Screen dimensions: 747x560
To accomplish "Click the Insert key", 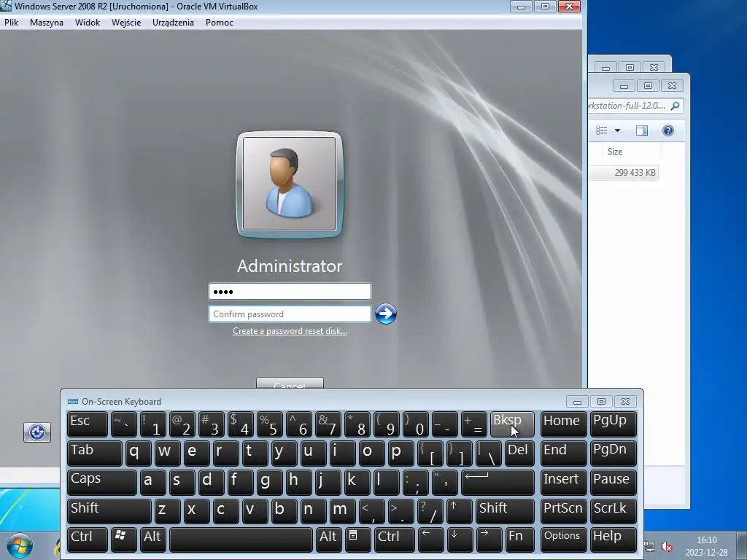I will point(564,483).
